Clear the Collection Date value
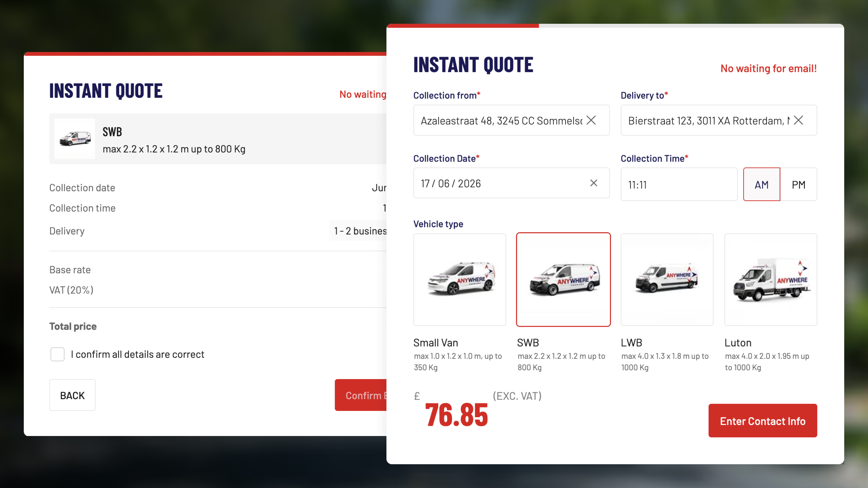 pos(594,183)
